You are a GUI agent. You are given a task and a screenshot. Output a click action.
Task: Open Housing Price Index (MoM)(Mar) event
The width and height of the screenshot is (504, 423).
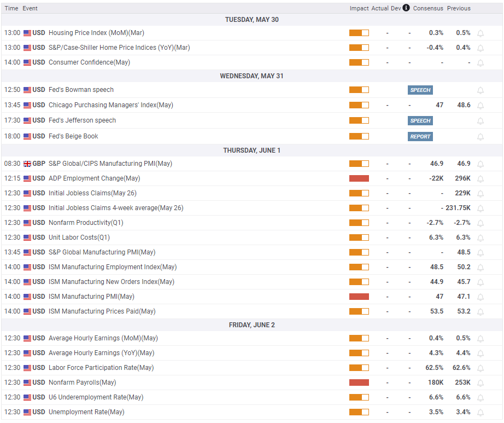(x=96, y=33)
